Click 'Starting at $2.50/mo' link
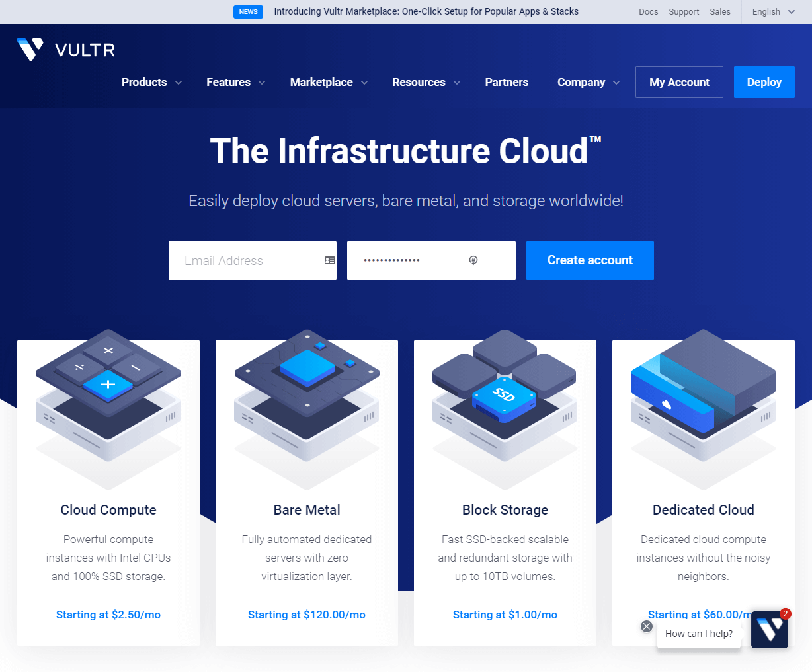Image resolution: width=812 pixels, height=672 pixels. point(108,615)
